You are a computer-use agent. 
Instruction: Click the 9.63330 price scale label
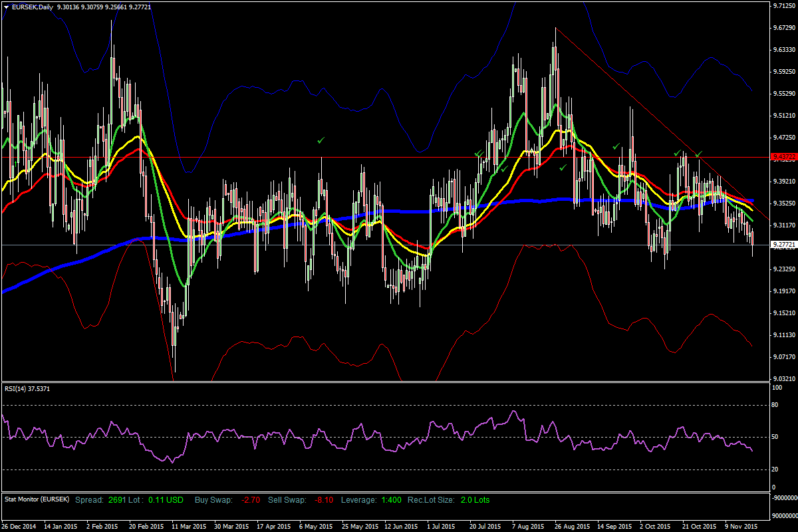(785, 50)
